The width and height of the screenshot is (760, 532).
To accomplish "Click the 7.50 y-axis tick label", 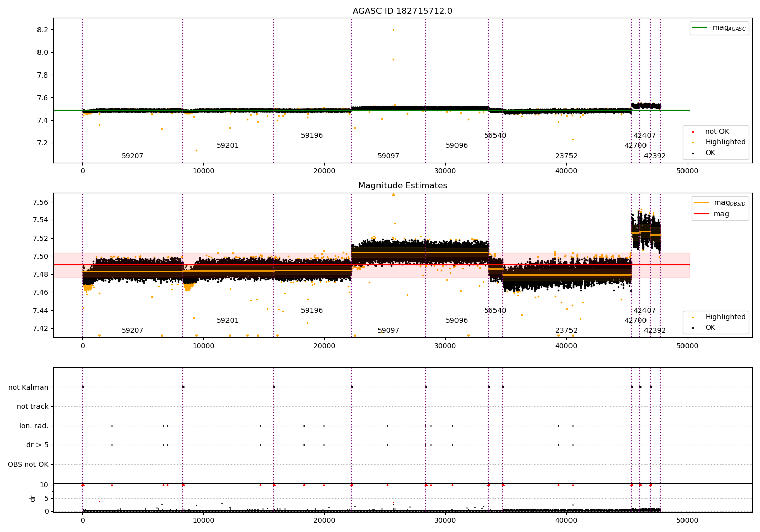I will [x=41, y=256].
